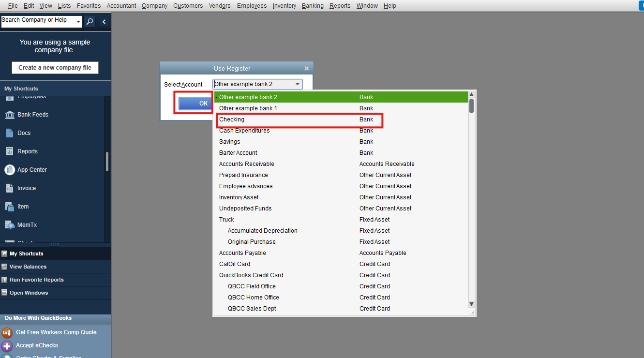
Task: Choose Cash Expenditures account
Action: 341,131
